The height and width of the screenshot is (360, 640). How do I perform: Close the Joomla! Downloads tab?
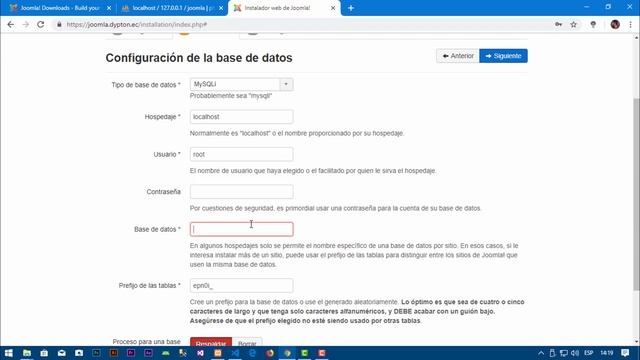(x=109, y=8)
